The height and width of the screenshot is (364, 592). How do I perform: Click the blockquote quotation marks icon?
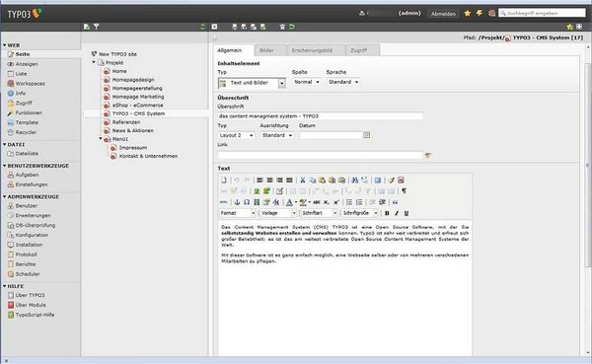[395, 202]
